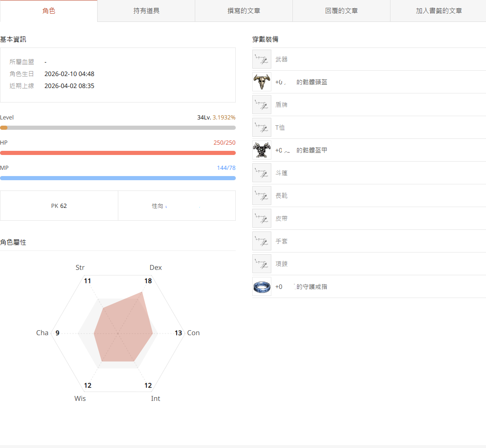
Task: Open the 撰寫的文章 tab
Action: (244, 11)
